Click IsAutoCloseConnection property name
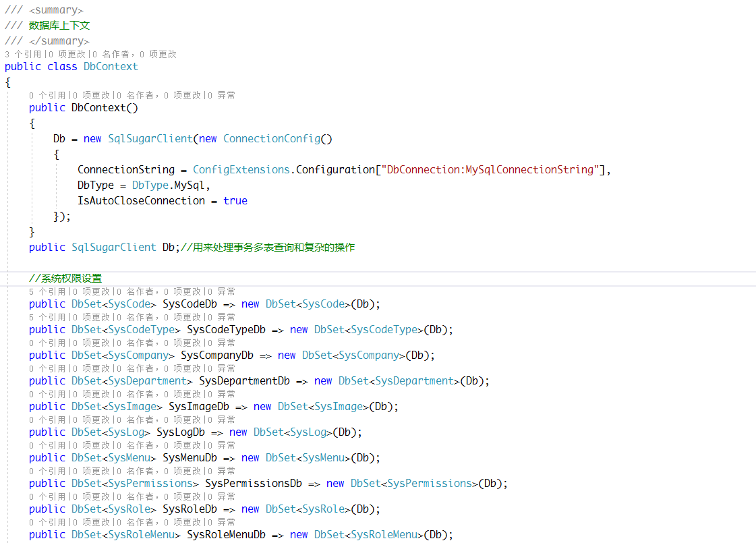Image resolution: width=756 pixels, height=545 pixels. pos(141,200)
